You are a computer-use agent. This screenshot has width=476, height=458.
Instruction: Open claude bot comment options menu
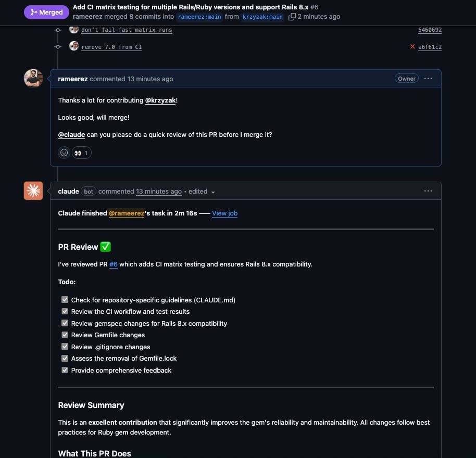click(428, 191)
